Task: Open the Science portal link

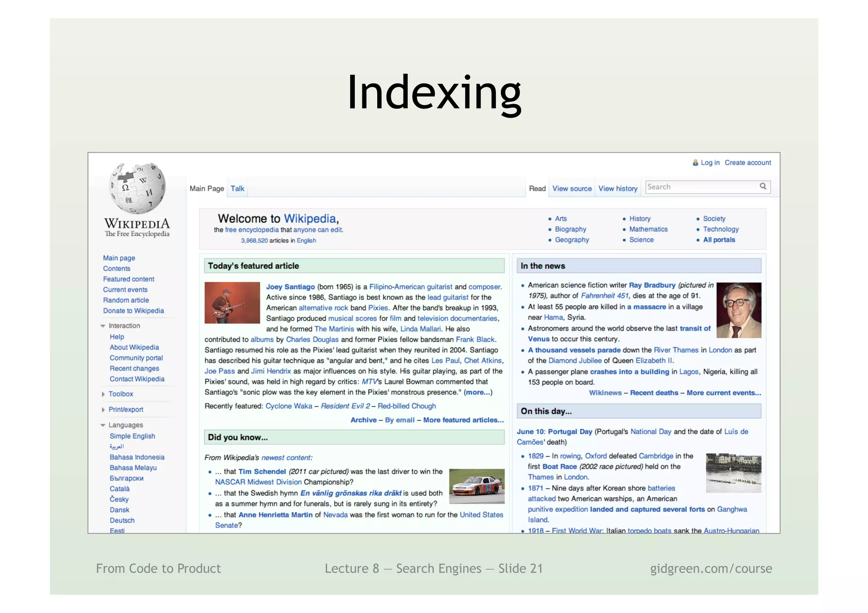Action: [x=641, y=240]
